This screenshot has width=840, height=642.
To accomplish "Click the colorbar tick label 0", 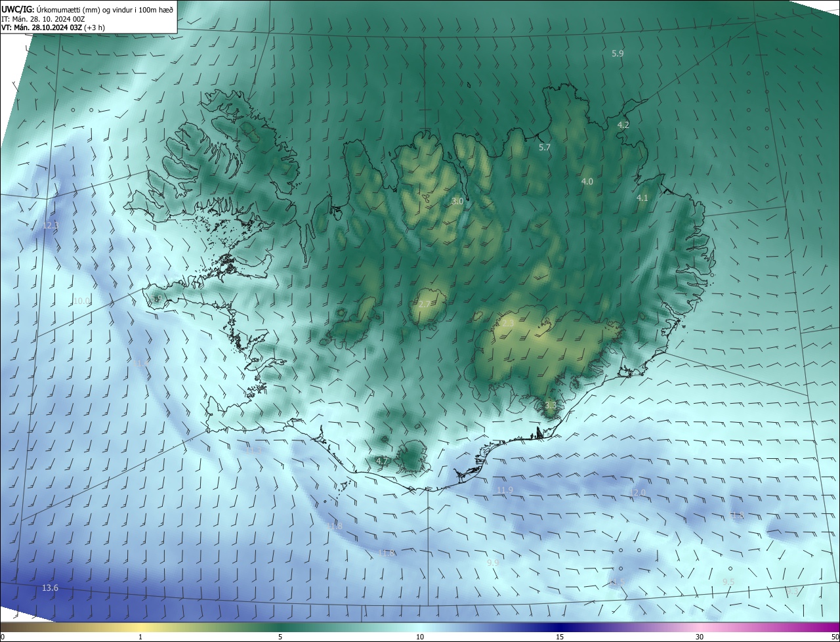I will (x=3, y=637).
